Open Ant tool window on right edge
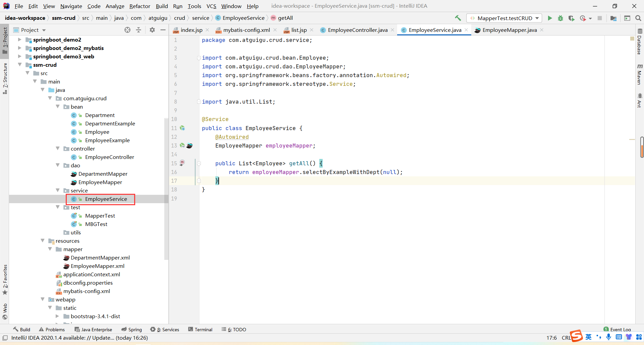This screenshot has height=345, width=644. point(640,101)
